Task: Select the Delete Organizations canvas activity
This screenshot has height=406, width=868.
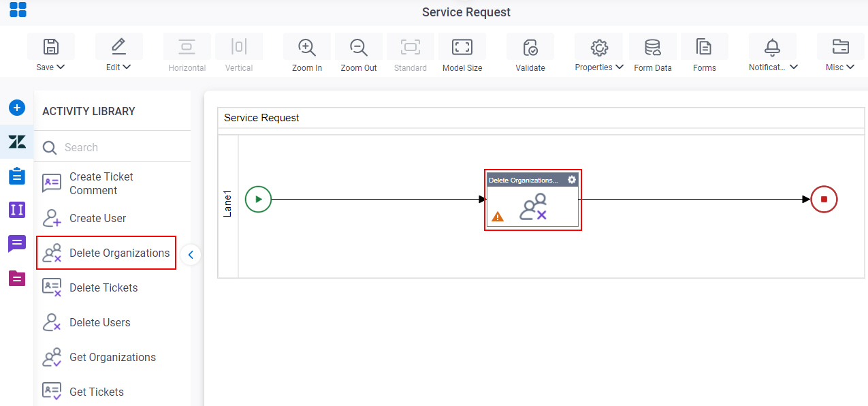Action: [x=532, y=200]
